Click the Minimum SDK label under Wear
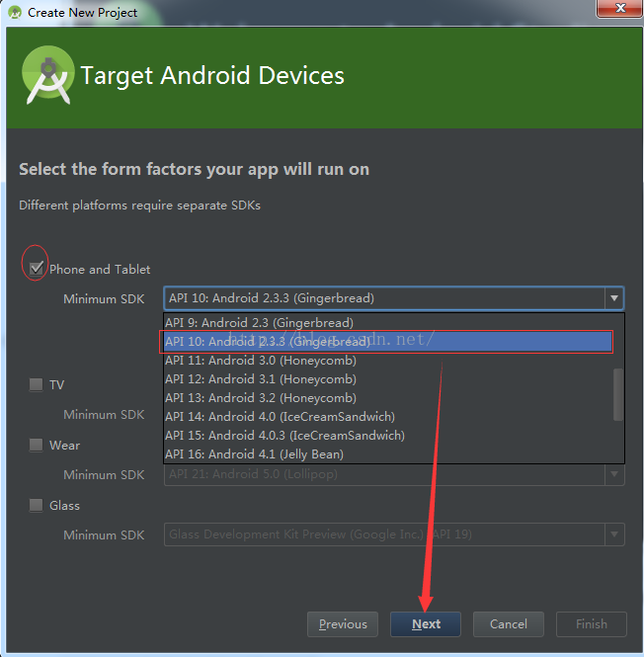The height and width of the screenshot is (657, 644). pos(104,475)
